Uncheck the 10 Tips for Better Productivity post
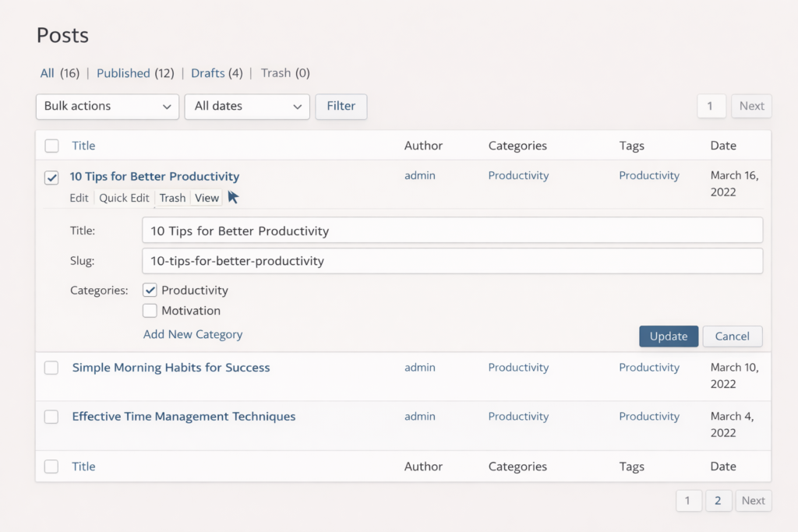The image size is (798, 532). coord(51,178)
